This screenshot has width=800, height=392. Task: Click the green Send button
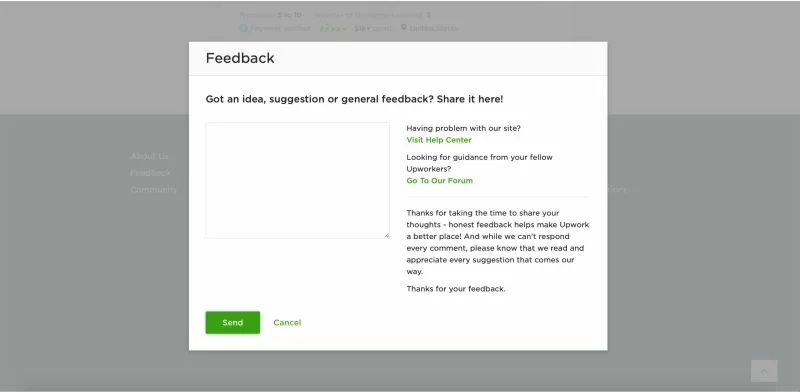tap(233, 323)
